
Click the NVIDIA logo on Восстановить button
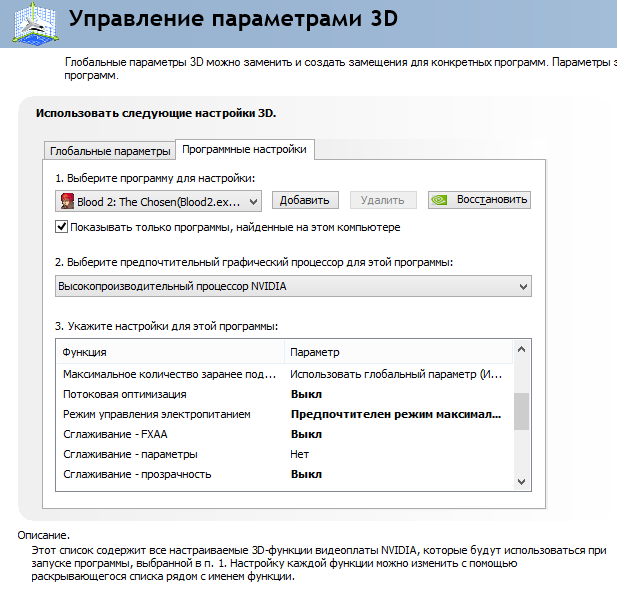point(440,200)
